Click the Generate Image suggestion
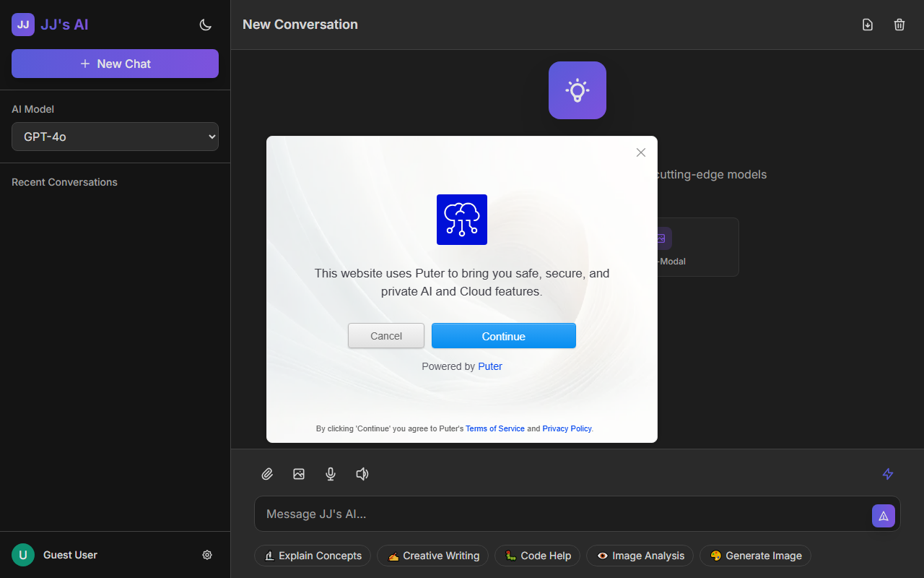 pos(755,556)
